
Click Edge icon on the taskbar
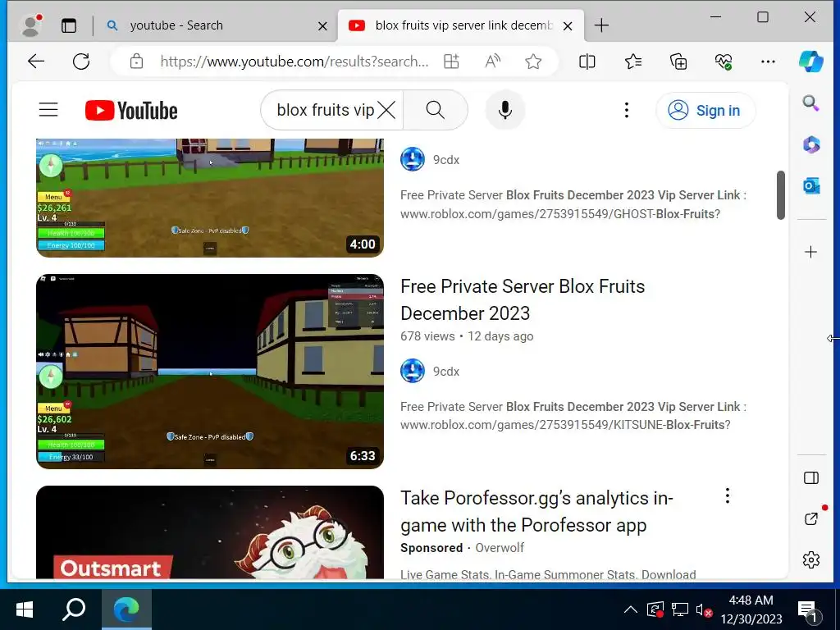coord(126,609)
